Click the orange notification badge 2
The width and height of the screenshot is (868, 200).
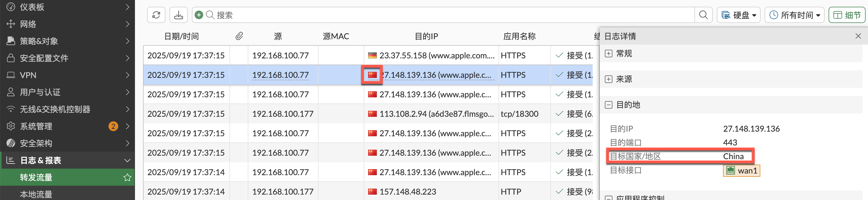(113, 126)
